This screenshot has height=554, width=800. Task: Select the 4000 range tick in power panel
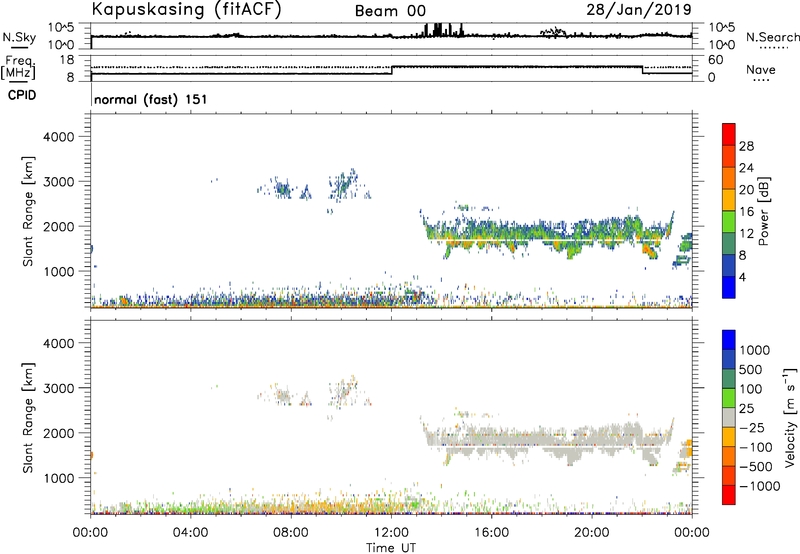[x=59, y=137]
